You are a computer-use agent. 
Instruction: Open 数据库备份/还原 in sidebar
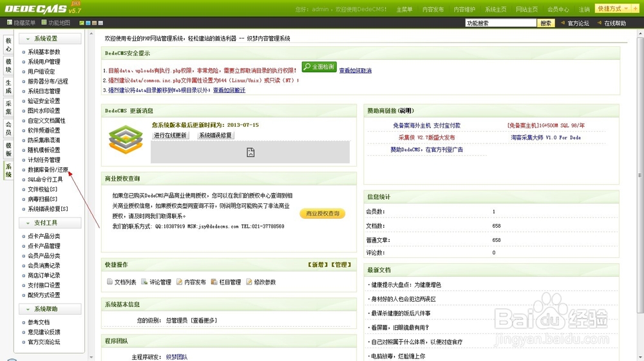click(x=48, y=169)
